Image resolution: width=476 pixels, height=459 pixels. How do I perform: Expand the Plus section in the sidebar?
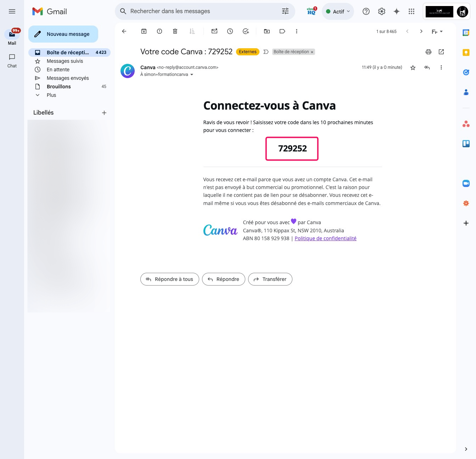51,95
